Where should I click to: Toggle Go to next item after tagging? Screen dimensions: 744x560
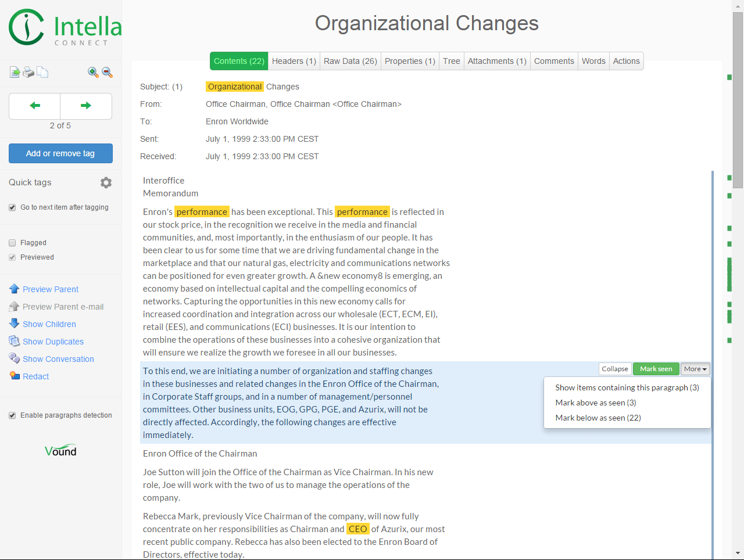point(12,207)
